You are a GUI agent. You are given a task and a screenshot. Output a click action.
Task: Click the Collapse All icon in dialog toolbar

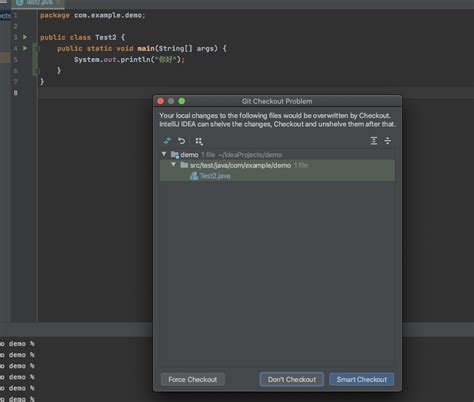388,141
